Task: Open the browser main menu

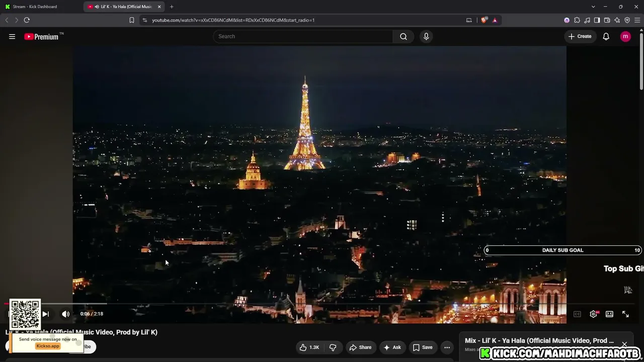Action: tap(637, 20)
